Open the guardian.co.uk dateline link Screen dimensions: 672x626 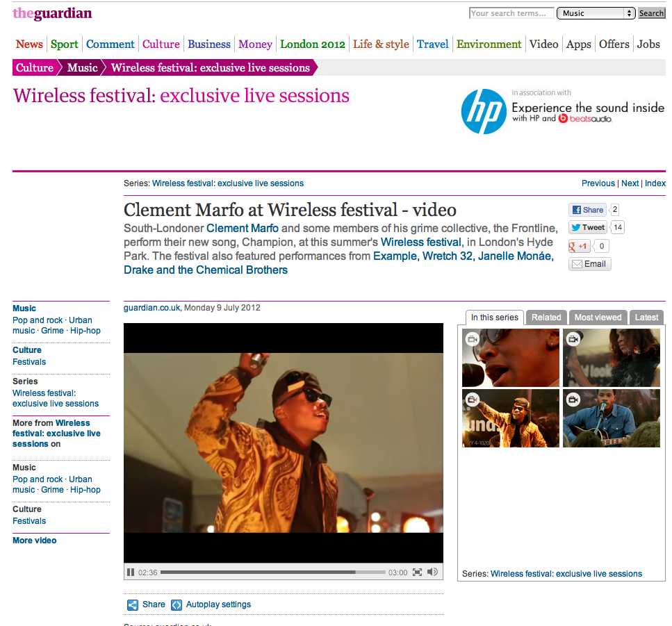coord(151,308)
